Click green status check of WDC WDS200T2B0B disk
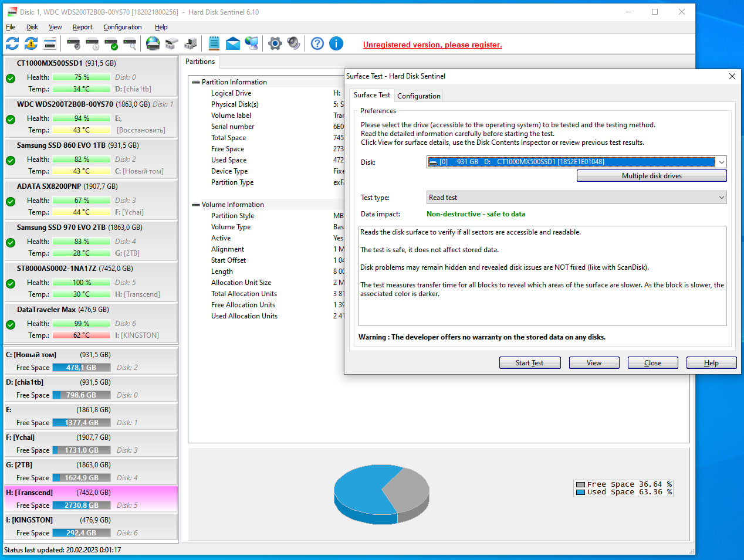 [11, 119]
